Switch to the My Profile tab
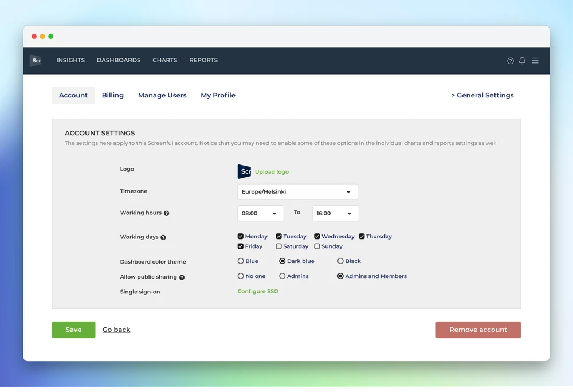 [x=218, y=95]
